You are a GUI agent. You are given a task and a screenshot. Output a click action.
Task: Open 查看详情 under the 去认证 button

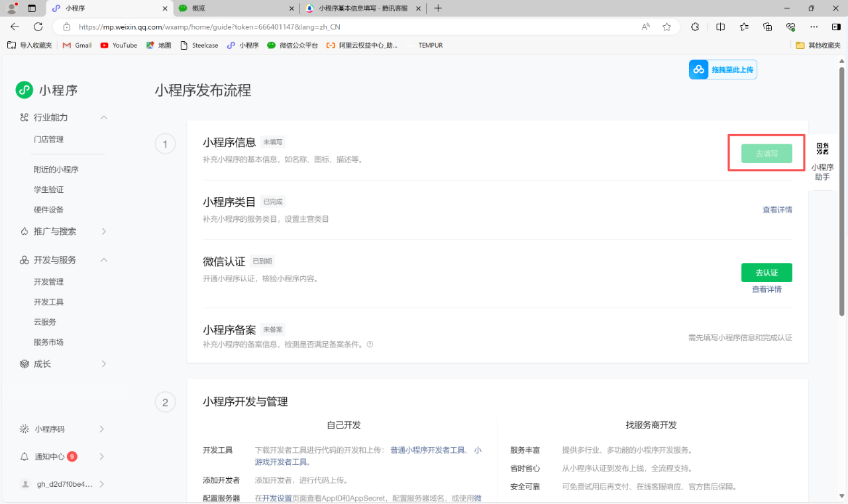767,289
